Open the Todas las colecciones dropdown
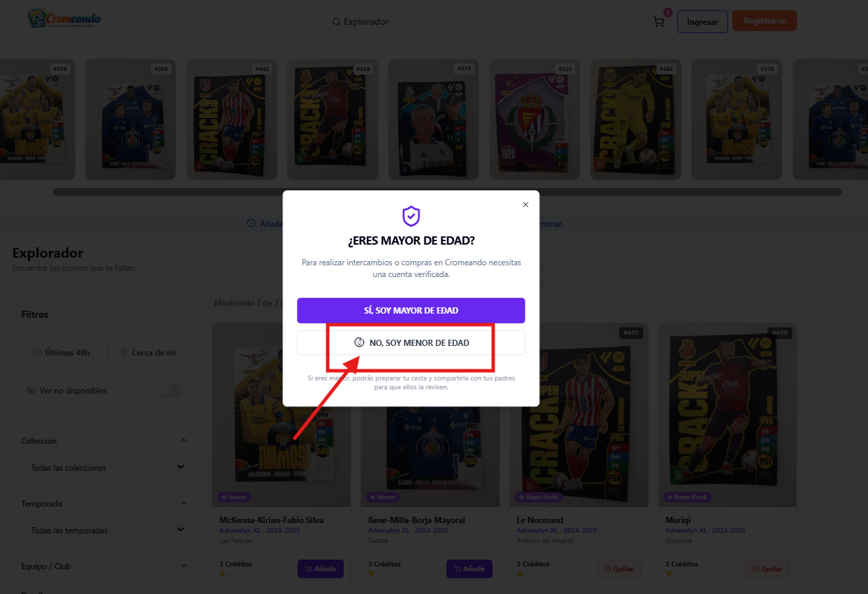The height and width of the screenshot is (594, 868). tap(108, 467)
